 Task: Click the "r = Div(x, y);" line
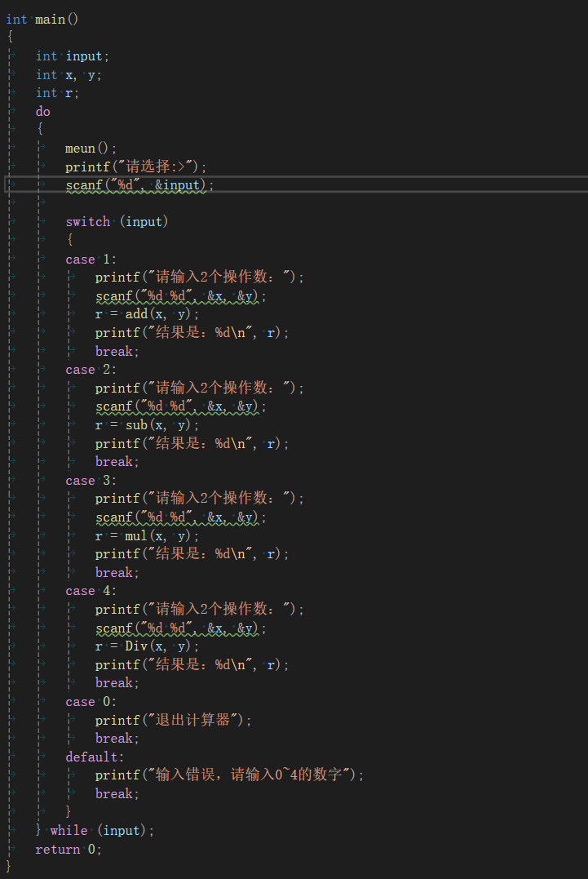147,646
